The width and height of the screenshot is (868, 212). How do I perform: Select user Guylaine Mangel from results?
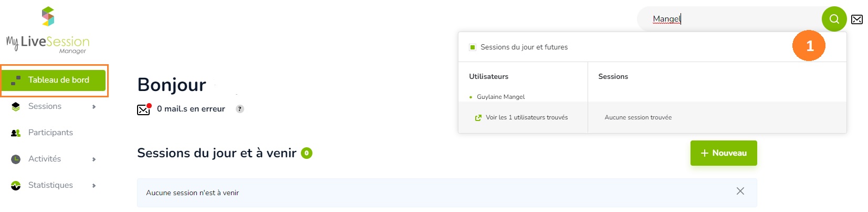500,97
